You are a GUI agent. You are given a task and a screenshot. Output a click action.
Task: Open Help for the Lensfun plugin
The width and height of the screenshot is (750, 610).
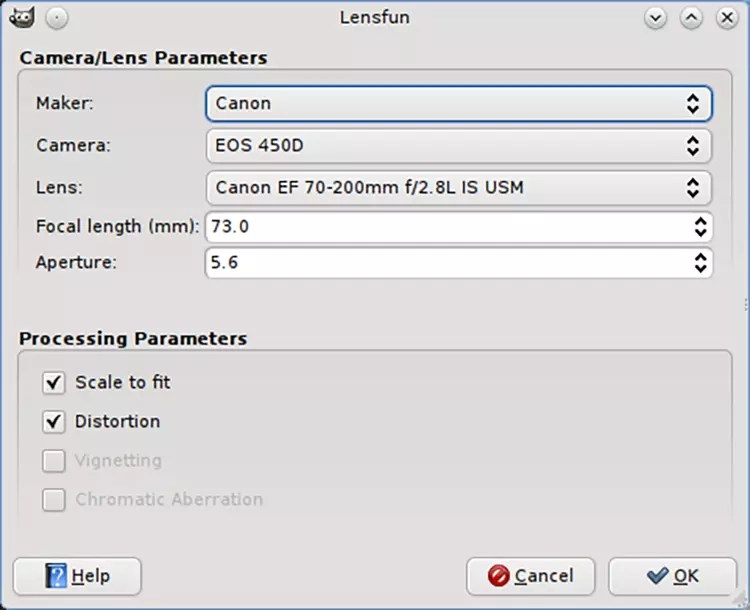coord(77,576)
